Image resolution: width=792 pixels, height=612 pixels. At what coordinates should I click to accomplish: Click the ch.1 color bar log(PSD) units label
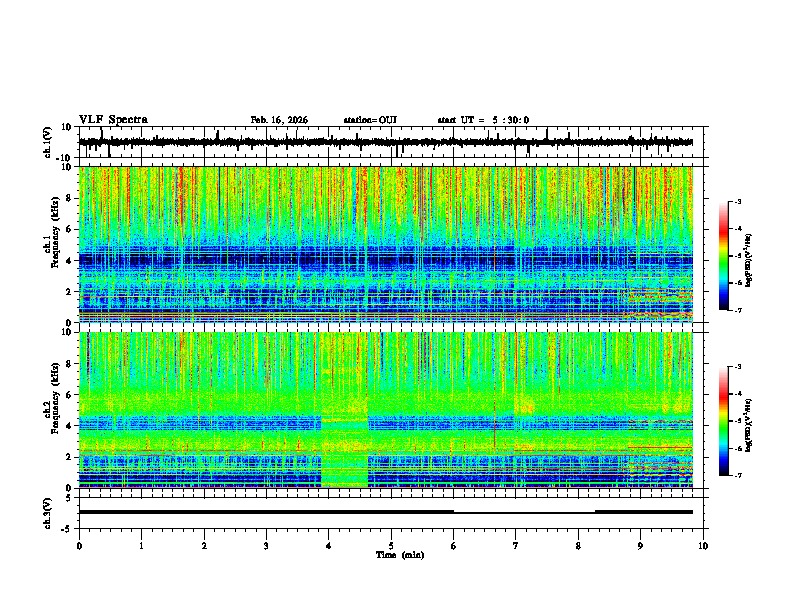tap(749, 260)
